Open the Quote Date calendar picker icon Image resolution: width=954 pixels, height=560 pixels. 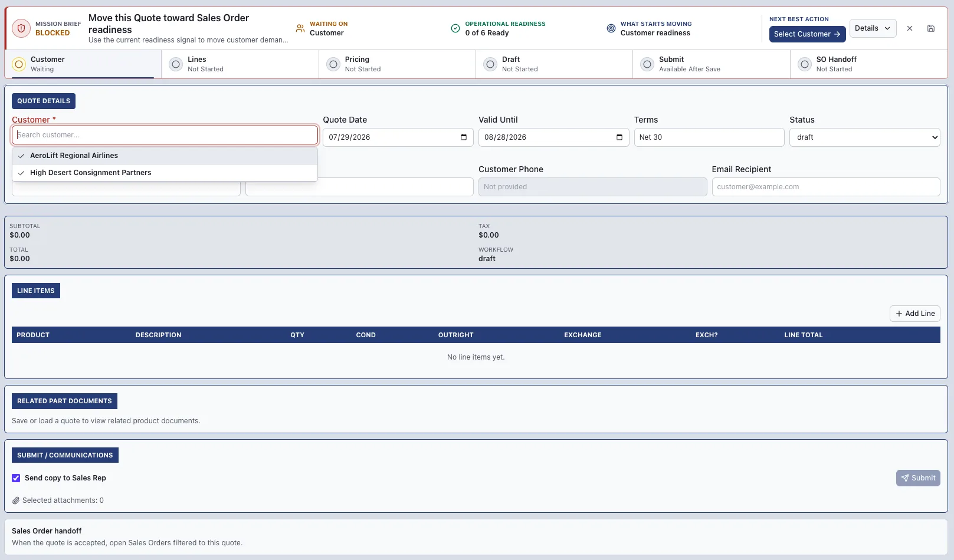(464, 137)
